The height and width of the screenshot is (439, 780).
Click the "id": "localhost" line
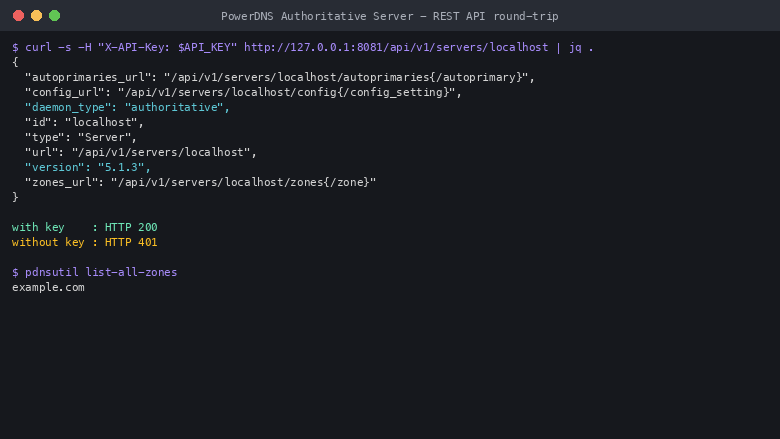point(84,122)
